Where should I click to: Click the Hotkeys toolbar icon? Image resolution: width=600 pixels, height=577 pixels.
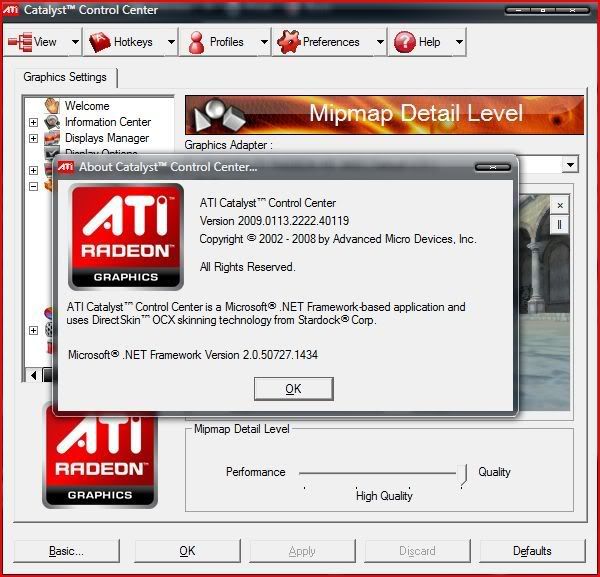click(99, 42)
